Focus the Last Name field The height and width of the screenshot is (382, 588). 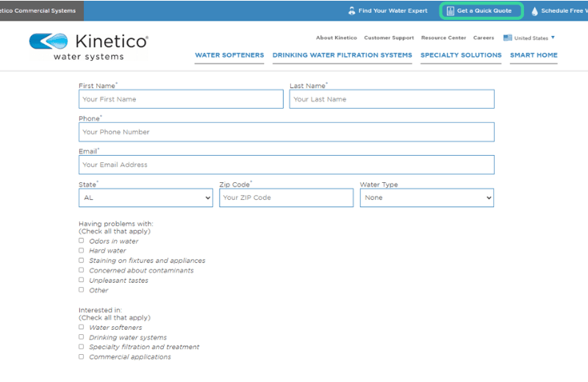coord(392,99)
